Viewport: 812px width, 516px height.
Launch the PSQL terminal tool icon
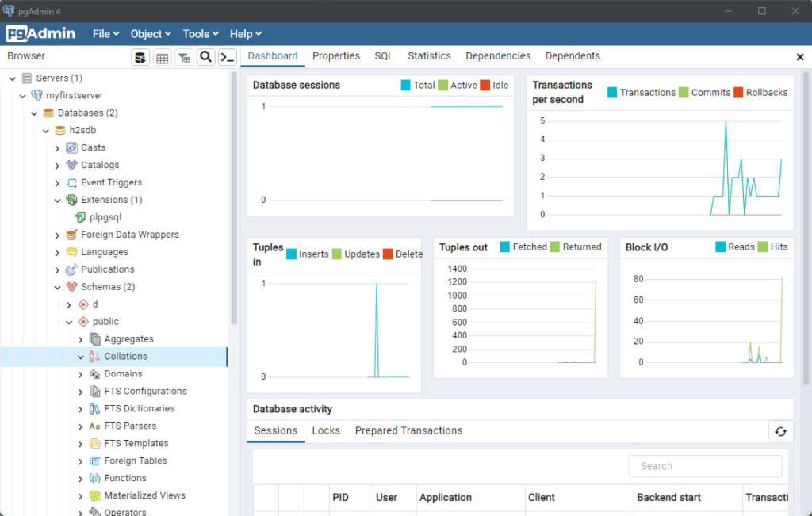click(x=228, y=57)
